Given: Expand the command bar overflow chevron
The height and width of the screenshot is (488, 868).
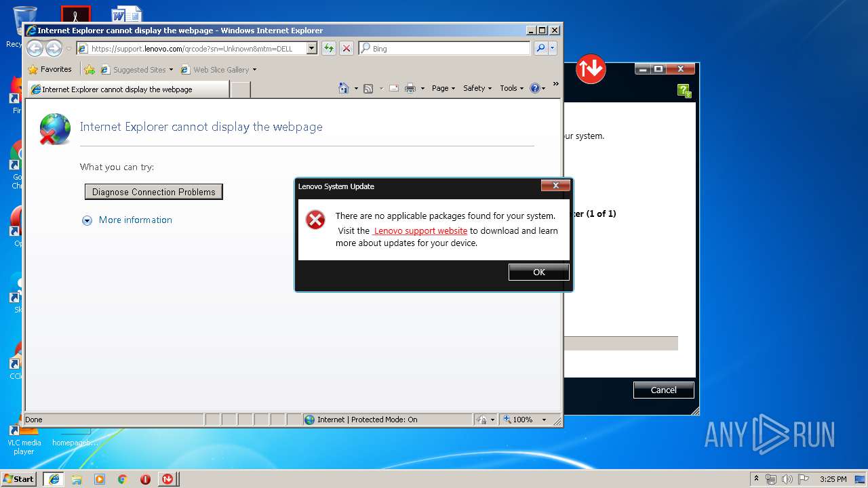Looking at the screenshot, I should [x=555, y=84].
